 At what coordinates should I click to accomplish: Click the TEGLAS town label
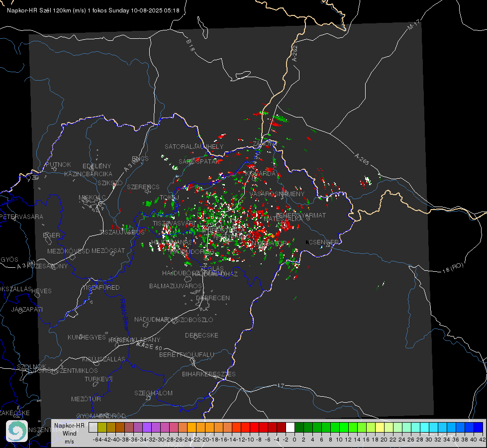tap(212, 269)
